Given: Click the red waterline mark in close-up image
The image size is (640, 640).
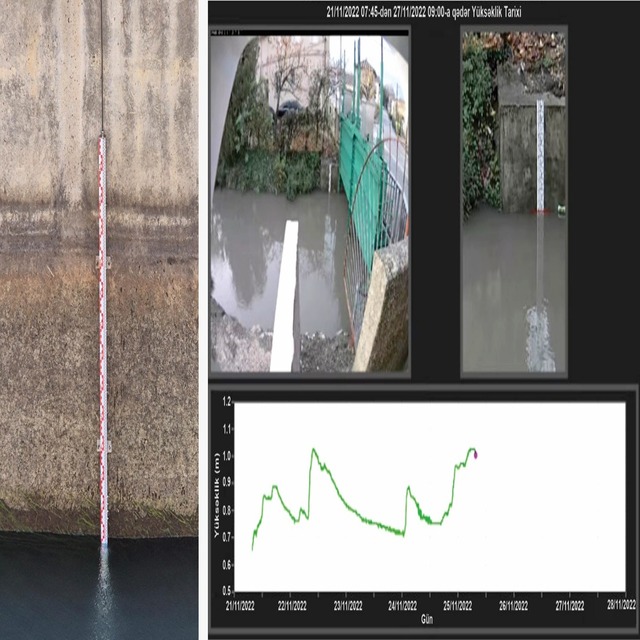Looking at the screenshot, I should 541,212.
